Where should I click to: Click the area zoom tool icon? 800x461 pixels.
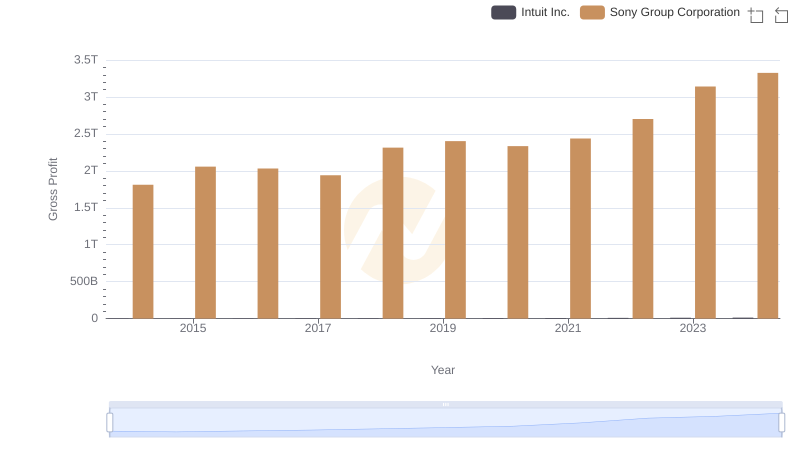point(756,15)
